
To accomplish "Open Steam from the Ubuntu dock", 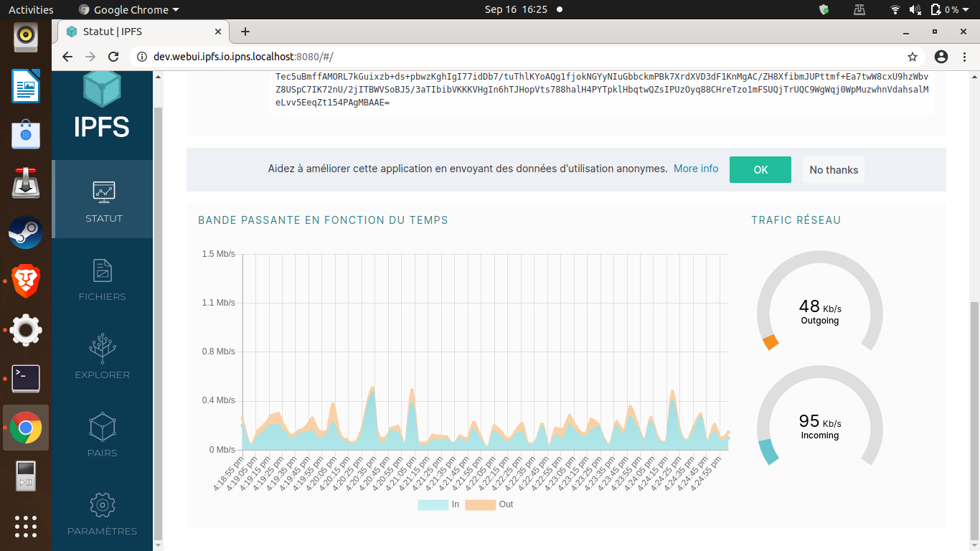I will click(x=26, y=232).
